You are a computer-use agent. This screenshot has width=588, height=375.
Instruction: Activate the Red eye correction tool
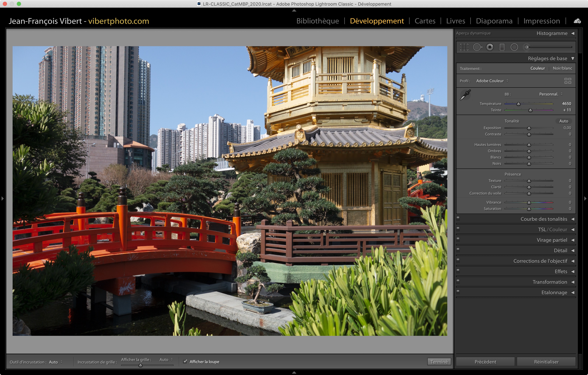(490, 47)
